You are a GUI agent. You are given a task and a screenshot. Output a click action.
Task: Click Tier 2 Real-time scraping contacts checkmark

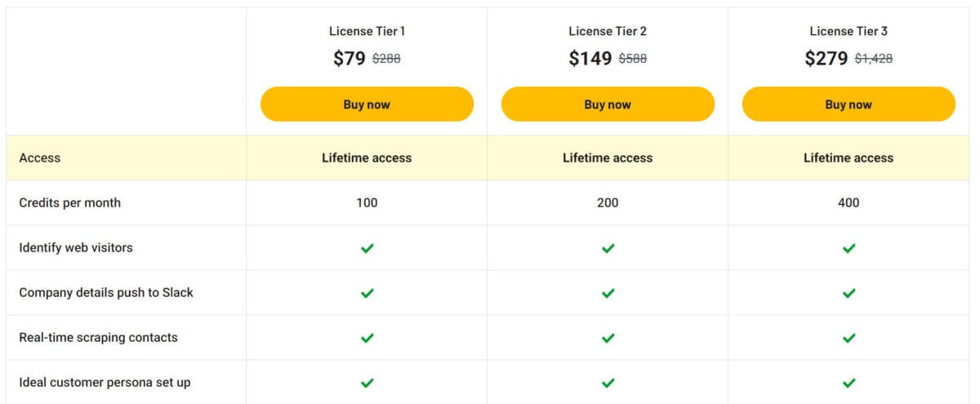point(608,338)
